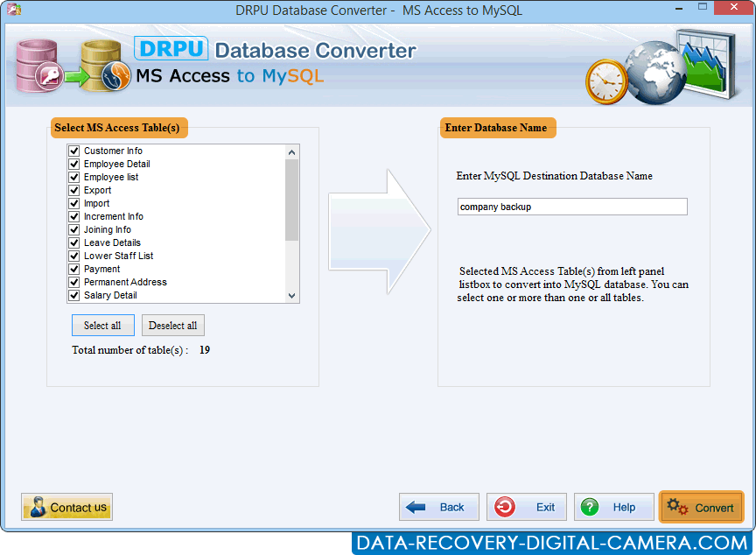This screenshot has height=555, width=756.
Task: Uncheck the Salary Detail checkbox
Action: [74, 295]
